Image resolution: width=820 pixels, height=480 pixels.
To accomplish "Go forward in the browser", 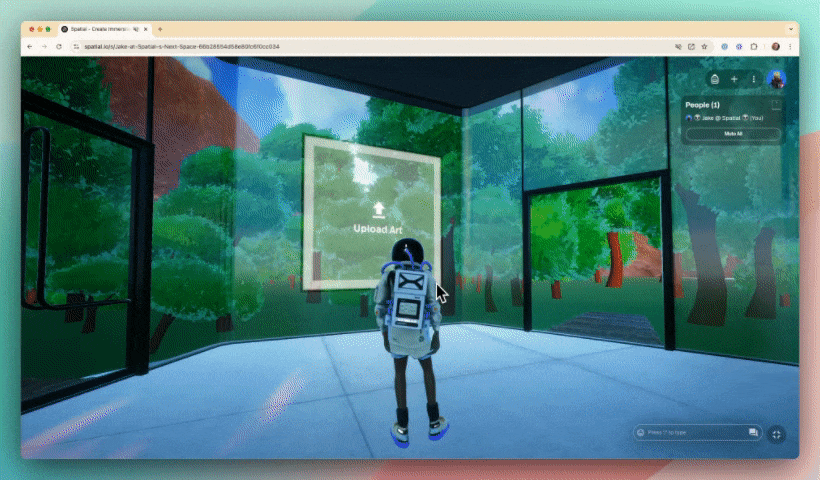I will point(44,47).
